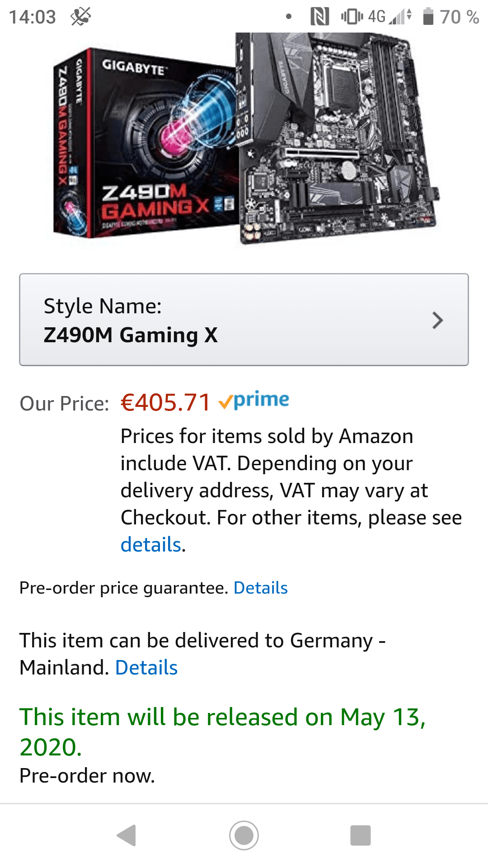488x868 pixels.
Task: Open the VAT 'details' link
Action: click(151, 544)
